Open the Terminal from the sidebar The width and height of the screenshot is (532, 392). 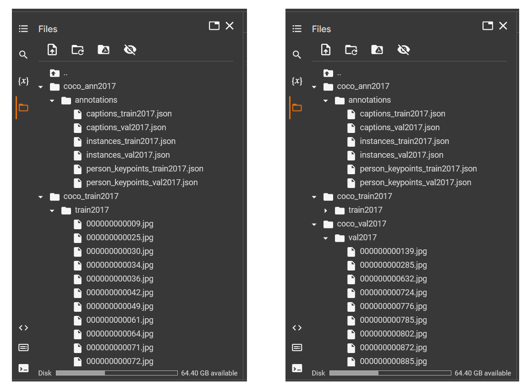[23, 368]
